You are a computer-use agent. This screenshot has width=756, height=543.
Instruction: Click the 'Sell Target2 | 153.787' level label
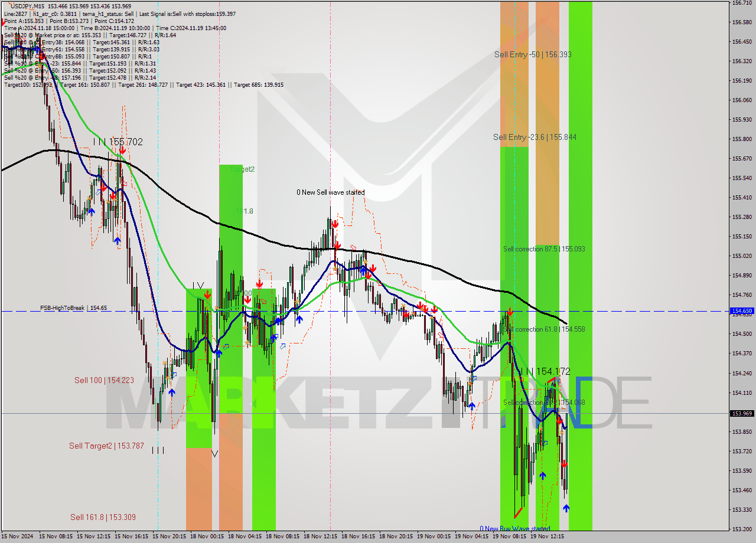coord(106,446)
